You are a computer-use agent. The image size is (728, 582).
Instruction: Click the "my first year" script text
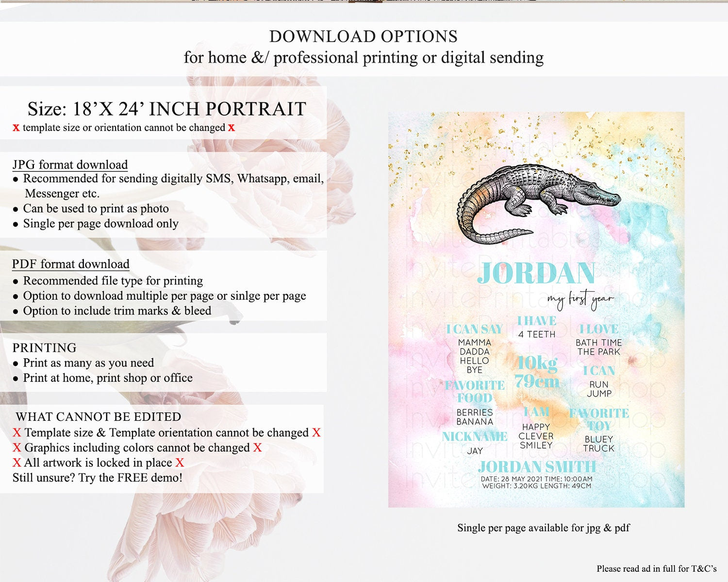pyautogui.click(x=580, y=299)
